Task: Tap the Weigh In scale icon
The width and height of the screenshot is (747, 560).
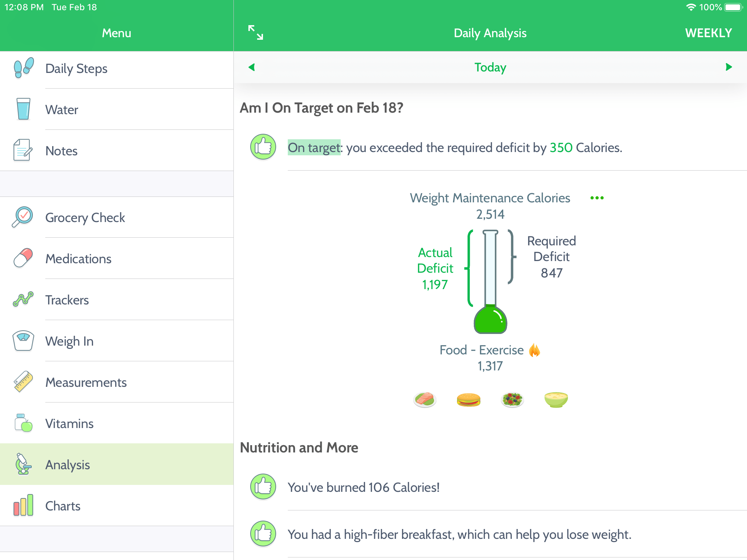Action: [23, 341]
